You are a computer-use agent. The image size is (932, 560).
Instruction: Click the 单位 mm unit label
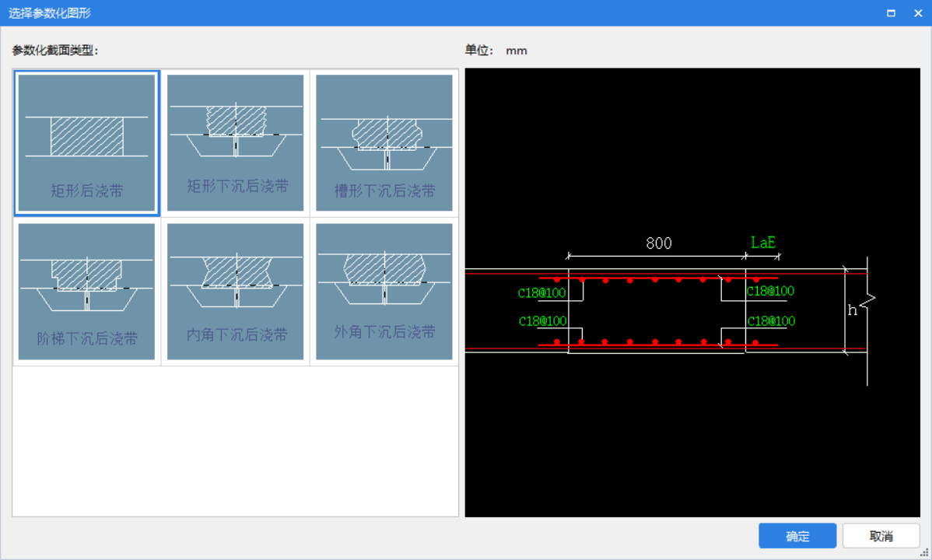click(496, 51)
